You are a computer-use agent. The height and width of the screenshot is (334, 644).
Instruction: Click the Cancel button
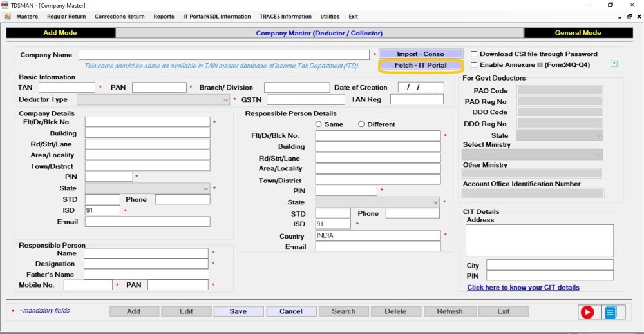point(291,311)
